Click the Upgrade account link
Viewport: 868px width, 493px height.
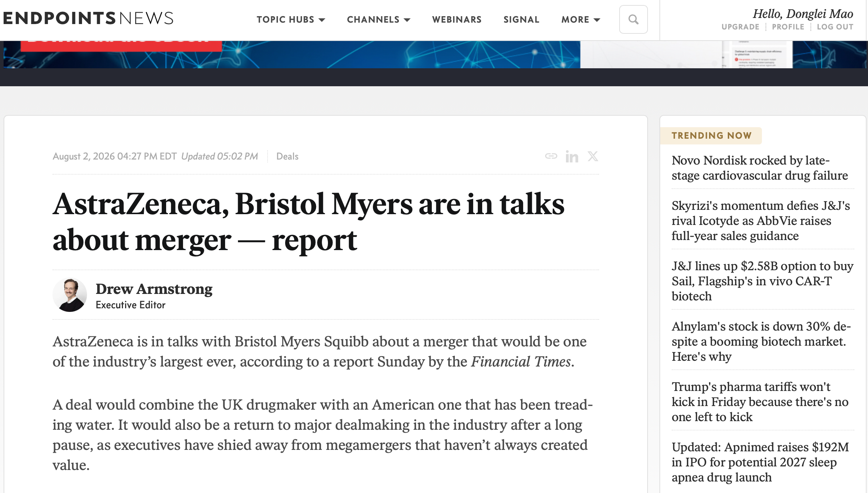coord(740,27)
